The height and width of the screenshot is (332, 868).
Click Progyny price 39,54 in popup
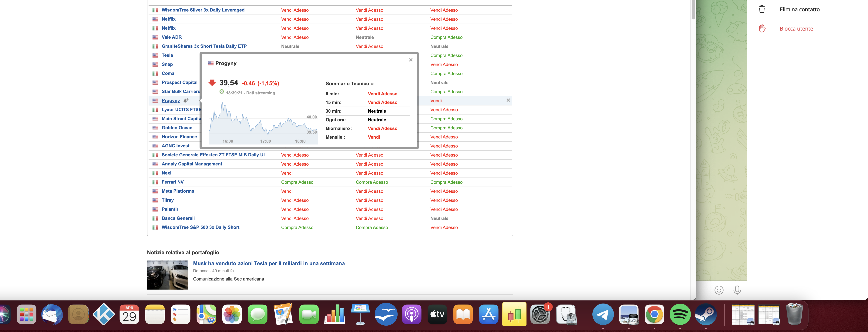tap(228, 83)
